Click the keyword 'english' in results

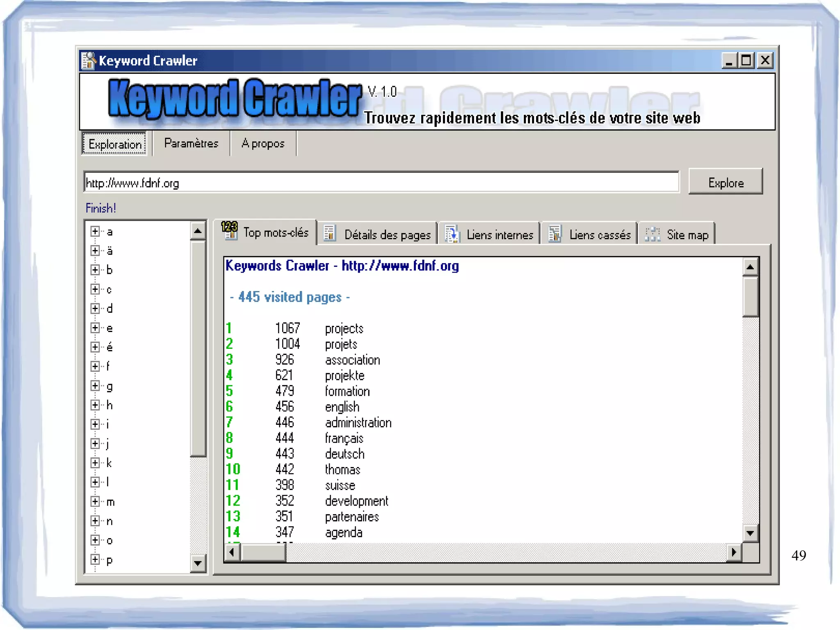coord(342,407)
